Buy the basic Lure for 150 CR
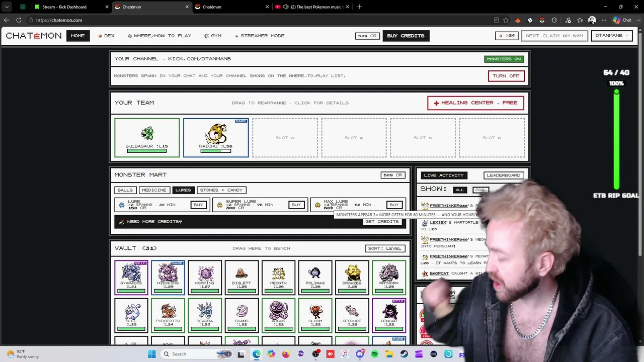The height and width of the screenshot is (362, 644). [x=198, y=205]
